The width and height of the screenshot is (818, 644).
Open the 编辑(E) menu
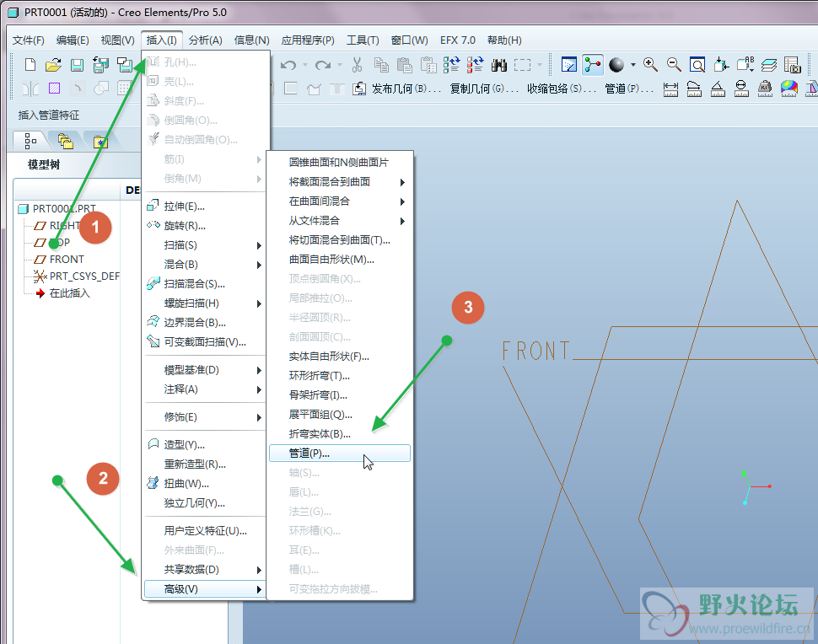point(73,40)
